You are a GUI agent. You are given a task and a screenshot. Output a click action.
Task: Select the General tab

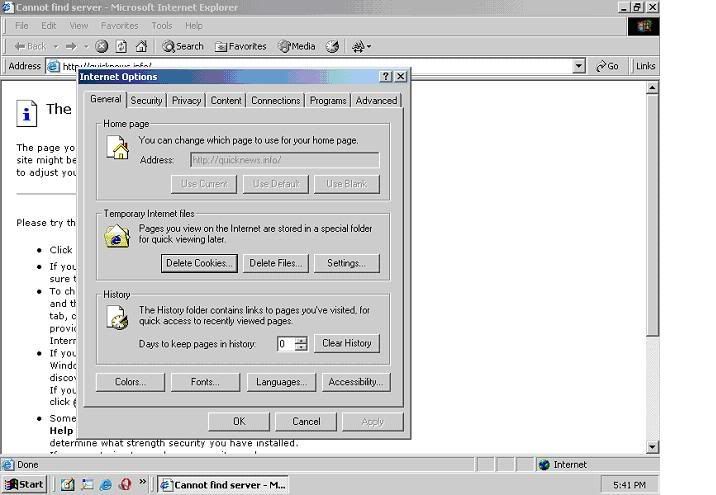click(106, 99)
